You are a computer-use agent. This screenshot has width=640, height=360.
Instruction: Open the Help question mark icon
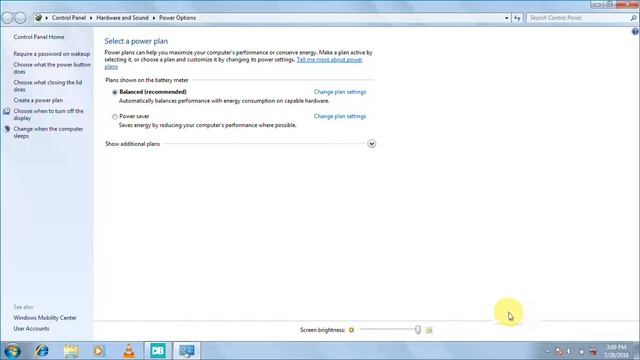click(636, 31)
